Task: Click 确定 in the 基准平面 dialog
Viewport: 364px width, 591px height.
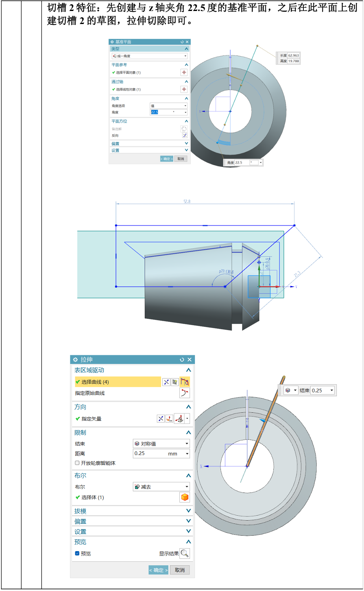Action: (167, 159)
